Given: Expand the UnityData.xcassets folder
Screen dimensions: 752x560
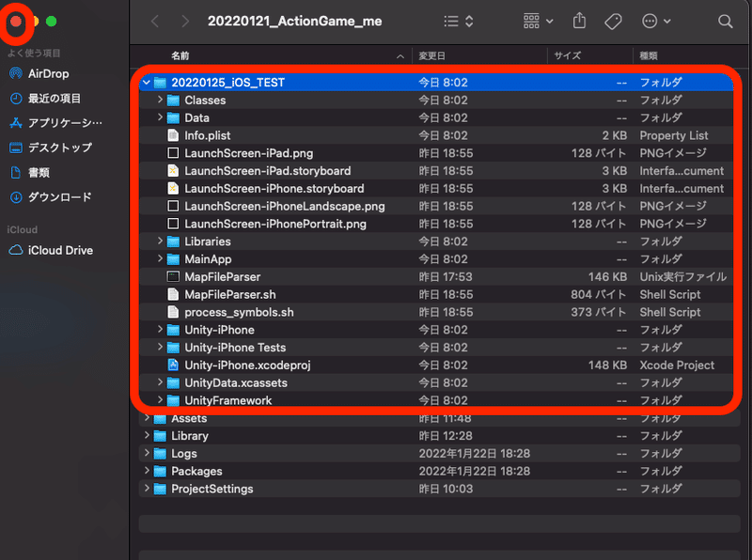Looking at the screenshot, I should click(x=160, y=382).
